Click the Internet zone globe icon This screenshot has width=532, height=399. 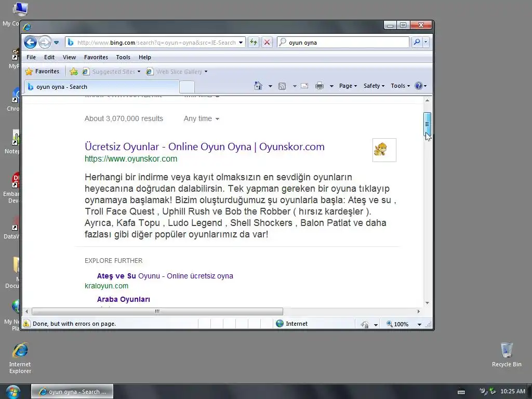(280, 324)
